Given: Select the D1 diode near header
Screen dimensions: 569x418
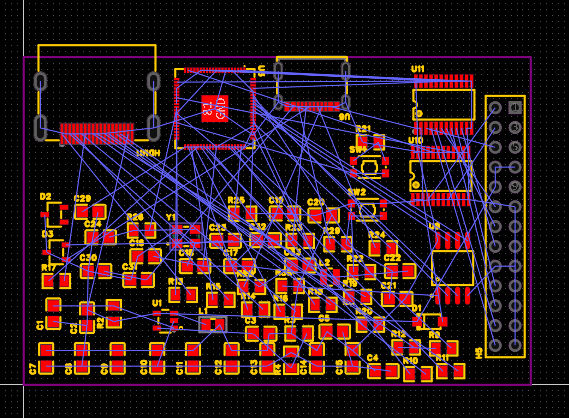Looking at the screenshot, I should pos(430,321).
